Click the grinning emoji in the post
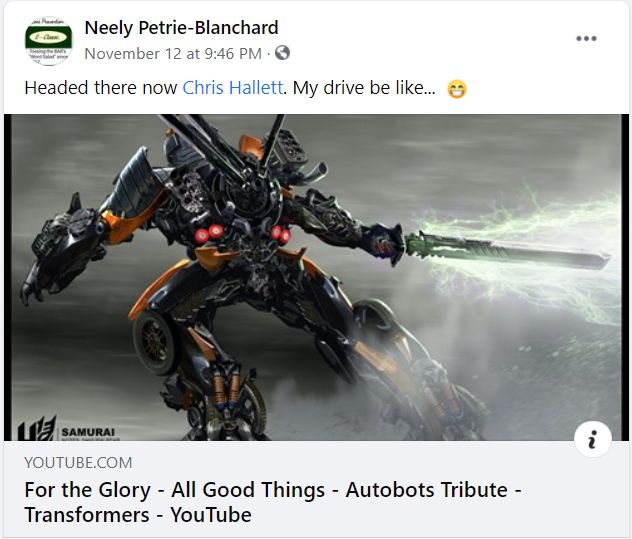Screen dimensions: 632x539 [457, 89]
